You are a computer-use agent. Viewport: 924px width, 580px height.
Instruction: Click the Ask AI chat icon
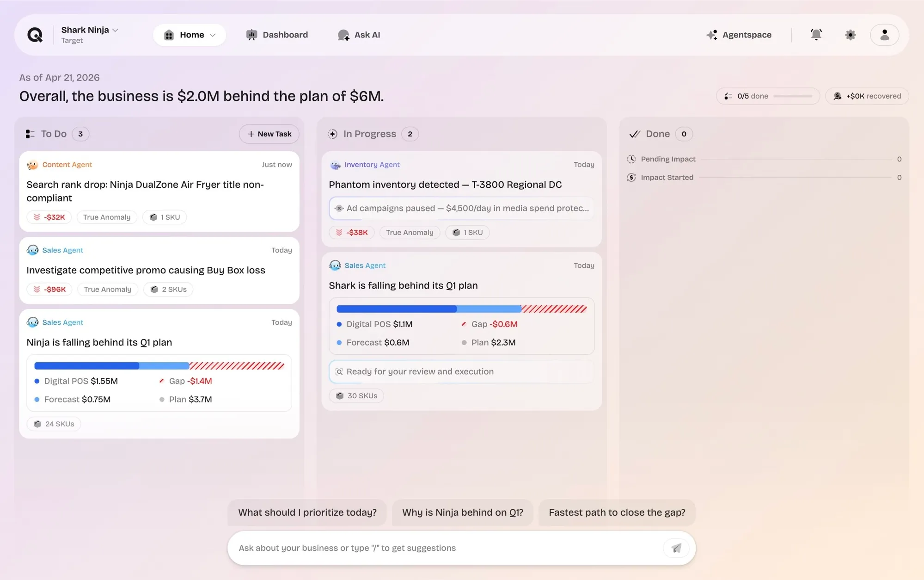(x=343, y=35)
